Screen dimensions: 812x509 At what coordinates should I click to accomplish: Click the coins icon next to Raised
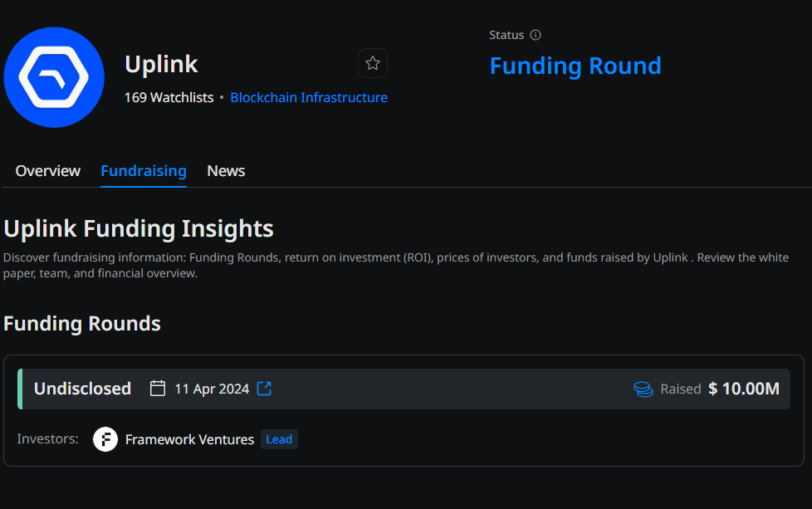(x=643, y=389)
